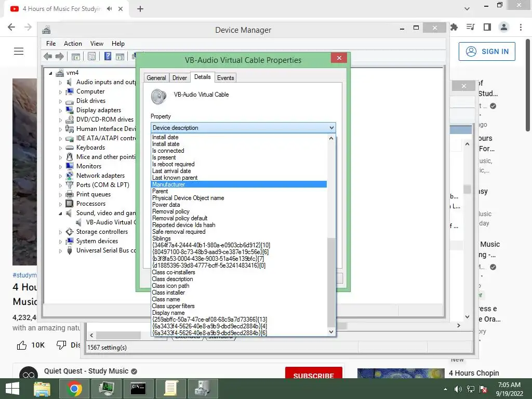Select Siblings in the property list
This screenshot has width=532, height=399.
[239, 238]
